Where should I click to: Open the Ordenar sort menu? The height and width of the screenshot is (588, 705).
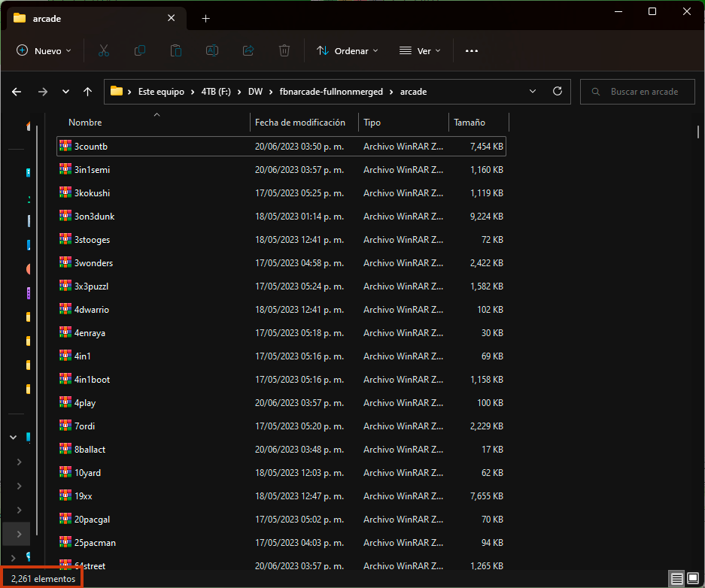point(347,51)
